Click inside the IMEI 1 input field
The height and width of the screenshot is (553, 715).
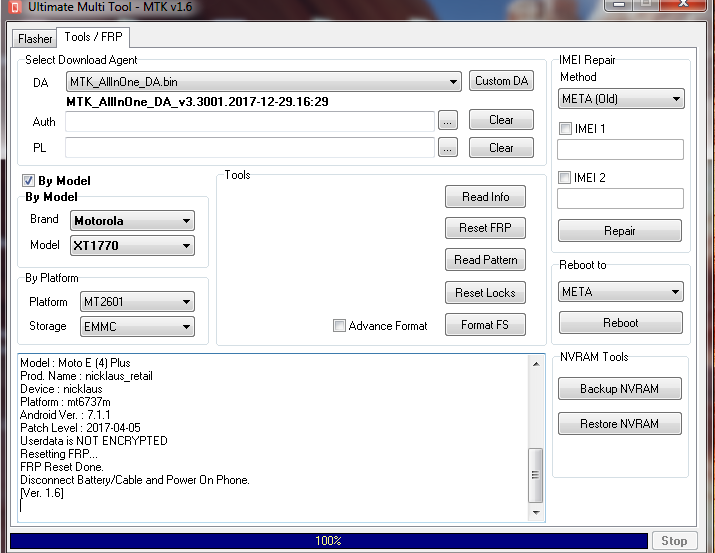point(620,150)
